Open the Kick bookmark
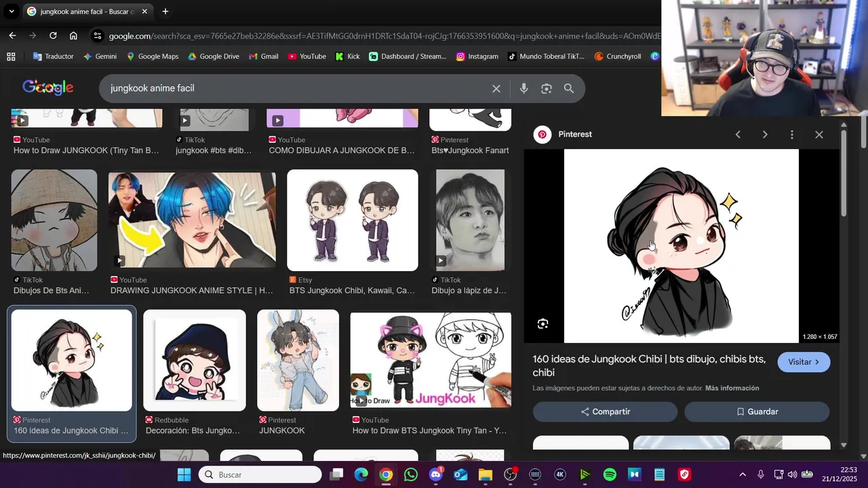868x488 pixels. pos(347,56)
